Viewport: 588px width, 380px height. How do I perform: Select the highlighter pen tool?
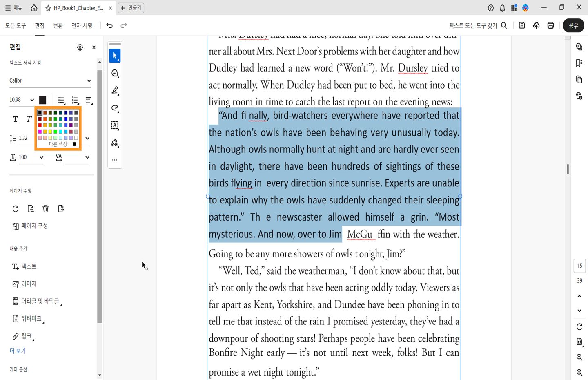pos(115,90)
